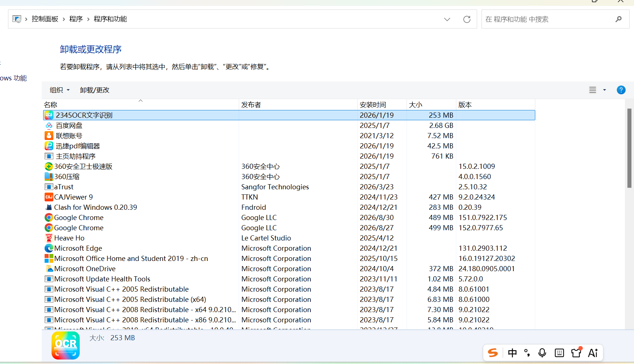This screenshot has width=634, height=364.
Task: Click the Heave Ho game icon
Action: tap(49, 238)
